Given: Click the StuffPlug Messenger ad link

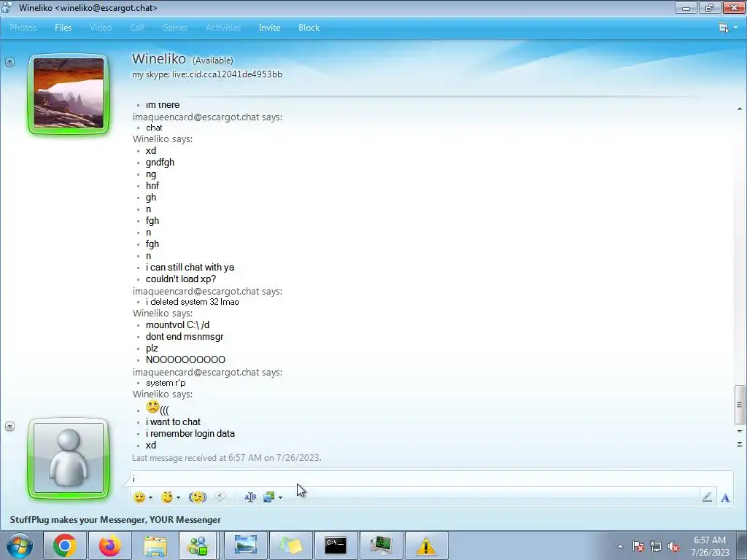Looking at the screenshot, I should [x=115, y=520].
